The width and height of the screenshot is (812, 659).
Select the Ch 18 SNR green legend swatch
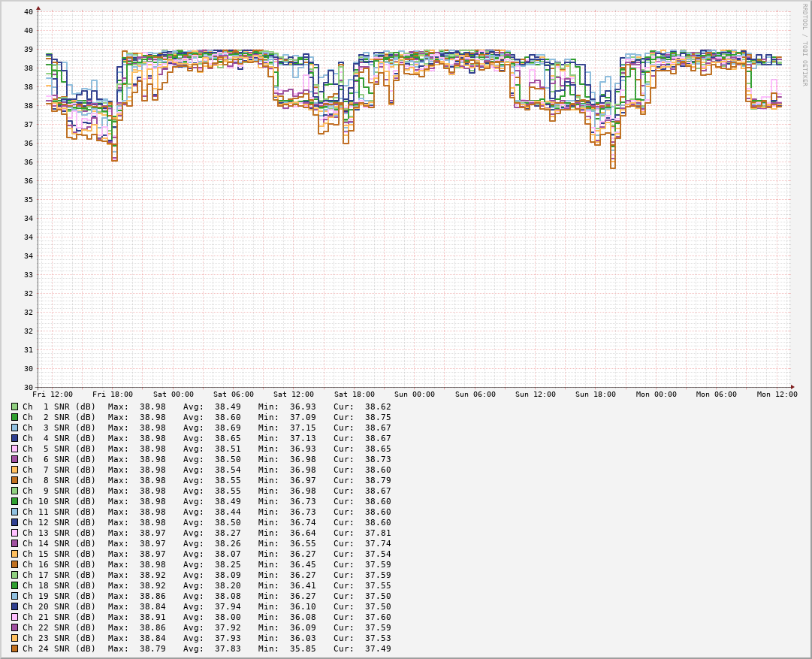tap(14, 585)
